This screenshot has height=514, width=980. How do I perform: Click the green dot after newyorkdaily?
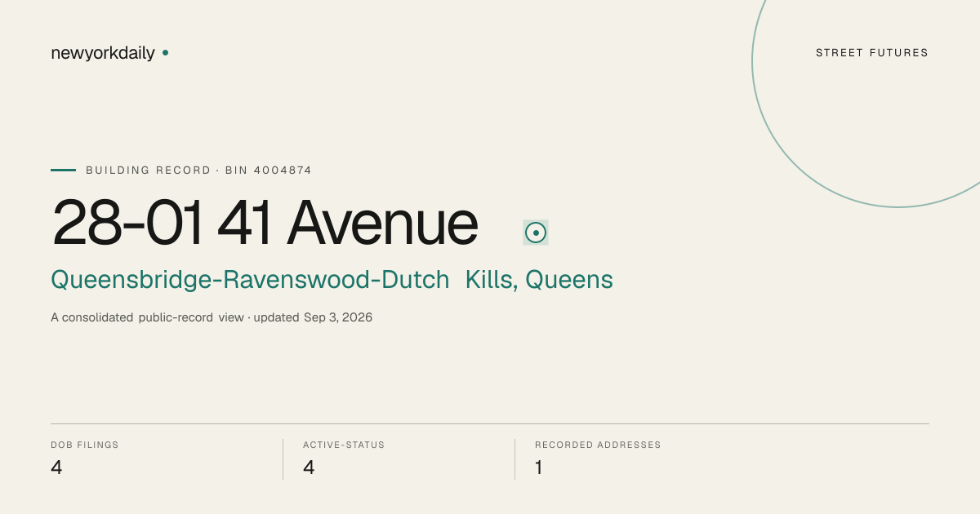coord(165,53)
